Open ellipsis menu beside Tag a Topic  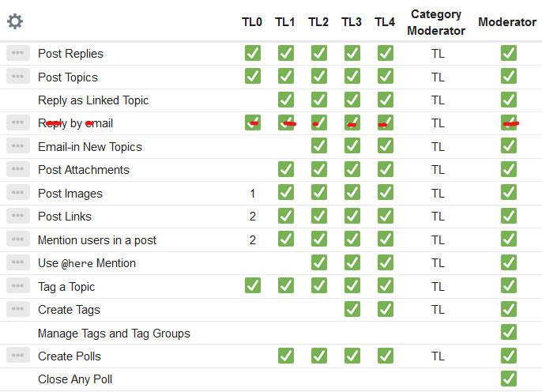[x=18, y=286]
